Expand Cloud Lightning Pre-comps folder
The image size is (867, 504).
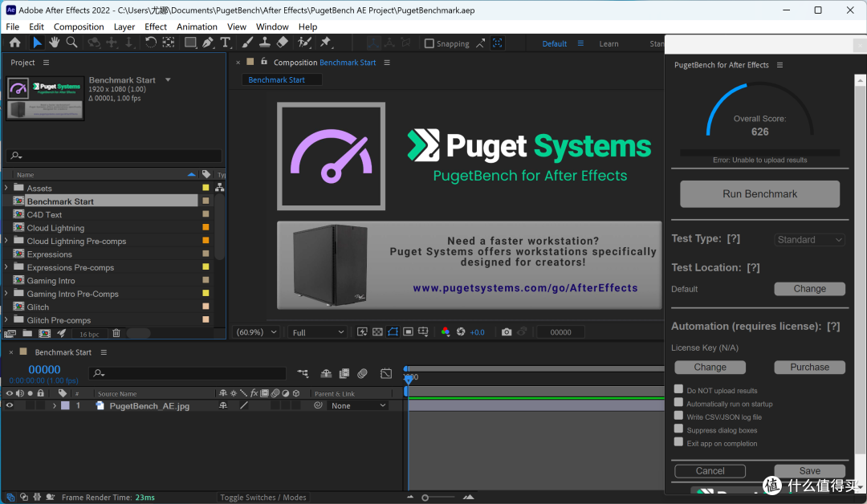pos(6,241)
